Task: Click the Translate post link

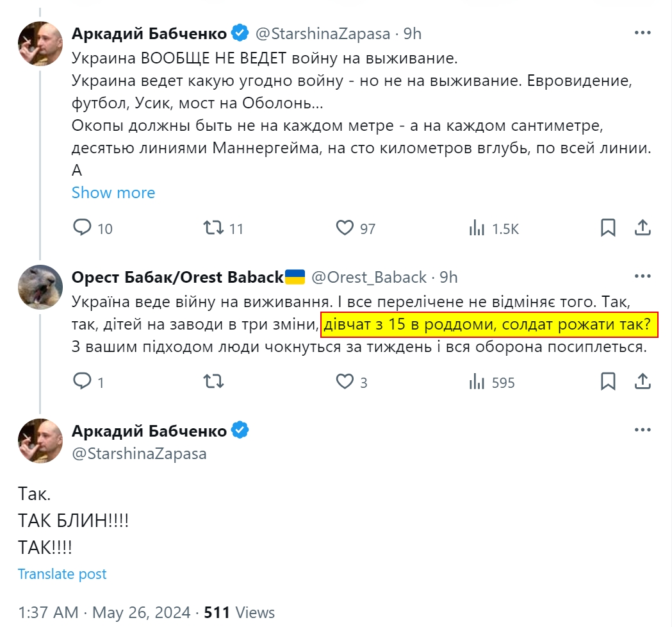Action: click(62, 574)
